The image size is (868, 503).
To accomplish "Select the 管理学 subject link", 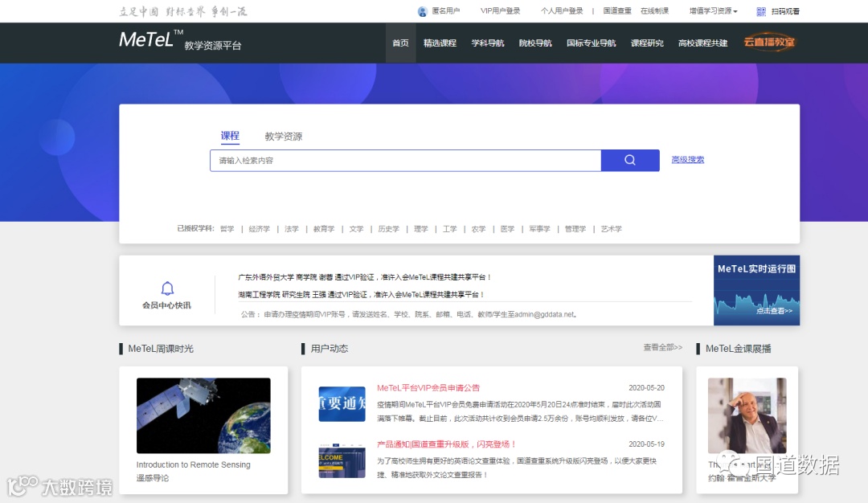I will pos(575,228).
